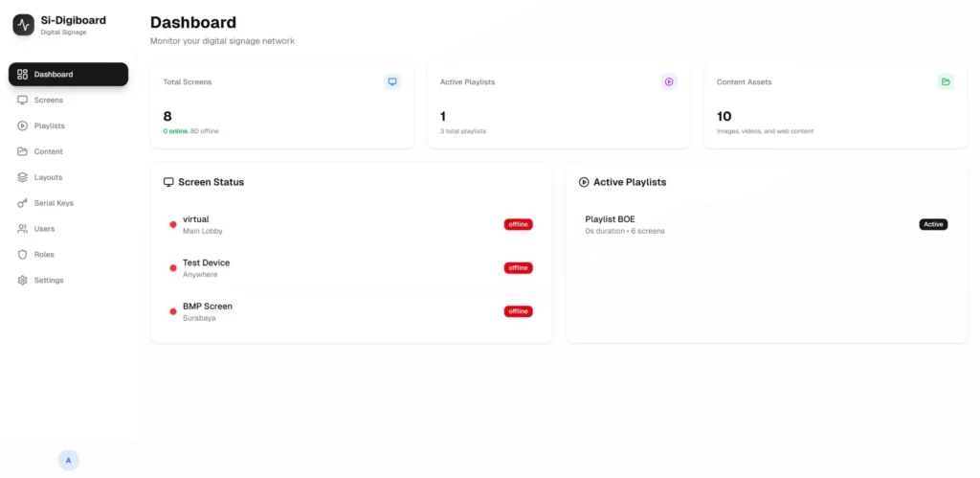980x478 pixels.
Task: Click the Settings gear icon in sidebar
Action: click(x=23, y=281)
